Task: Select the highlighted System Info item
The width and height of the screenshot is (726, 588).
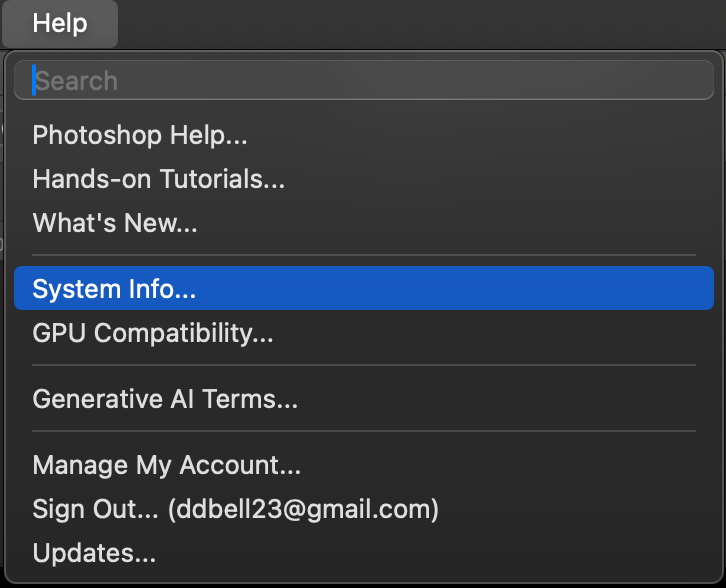Action: (x=114, y=289)
